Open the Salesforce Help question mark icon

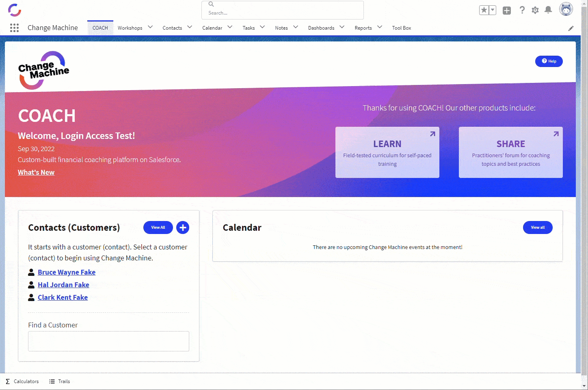[522, 10]
